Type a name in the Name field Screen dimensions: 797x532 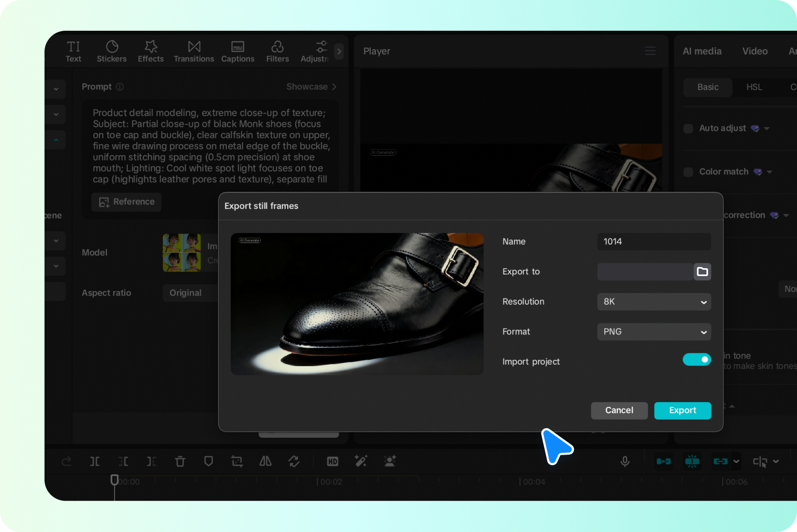(654, 242)
